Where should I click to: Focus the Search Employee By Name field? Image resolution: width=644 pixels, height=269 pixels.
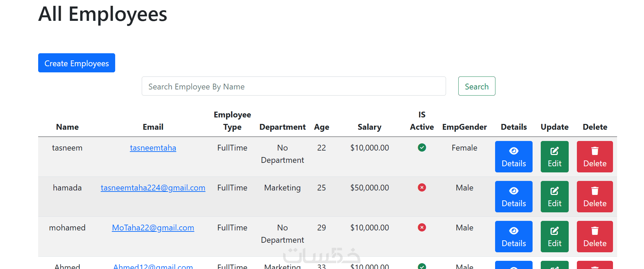tap(294, 86)
